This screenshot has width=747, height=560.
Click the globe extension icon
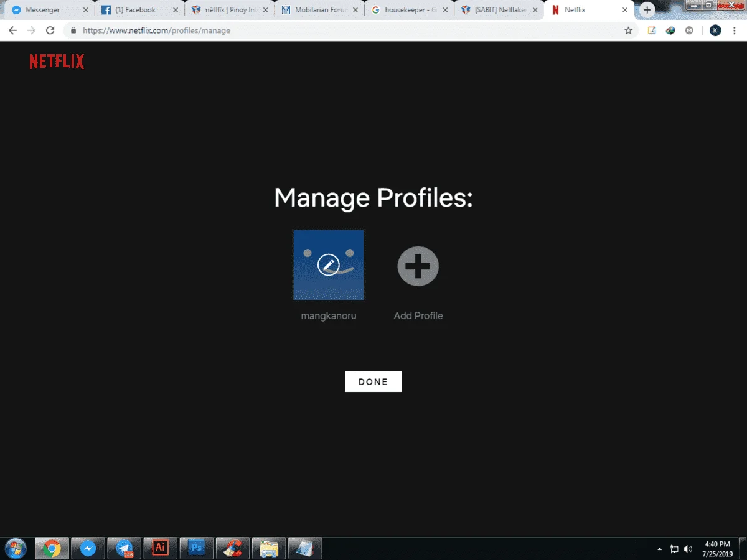(x=670, y=30)
